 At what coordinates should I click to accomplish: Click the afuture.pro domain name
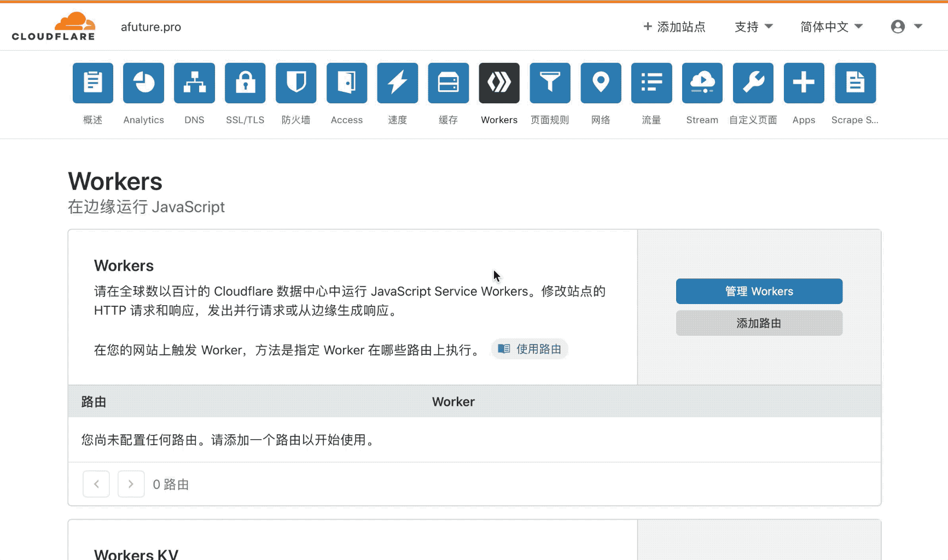151,27
